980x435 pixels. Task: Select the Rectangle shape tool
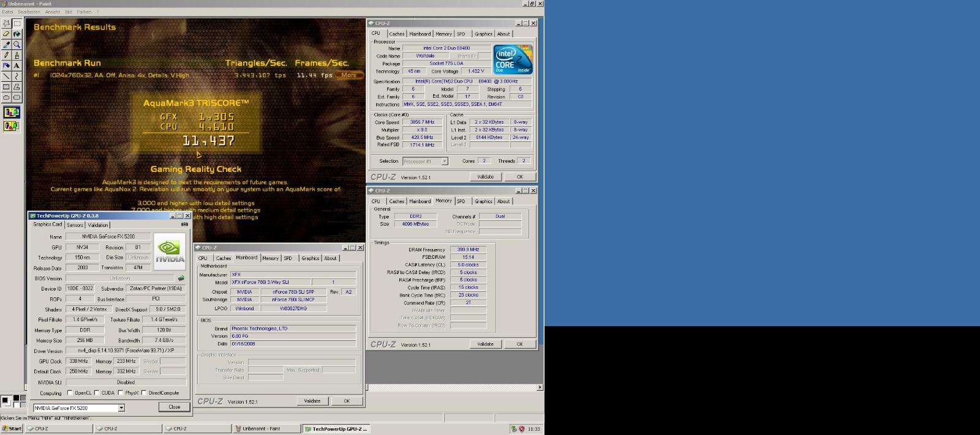pos(6,86)
